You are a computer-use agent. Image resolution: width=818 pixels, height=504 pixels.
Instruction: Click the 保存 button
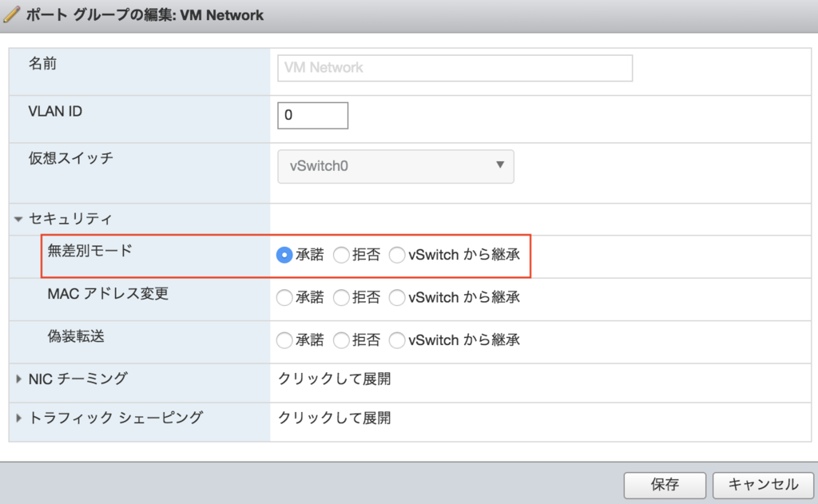tap(665, 485)
